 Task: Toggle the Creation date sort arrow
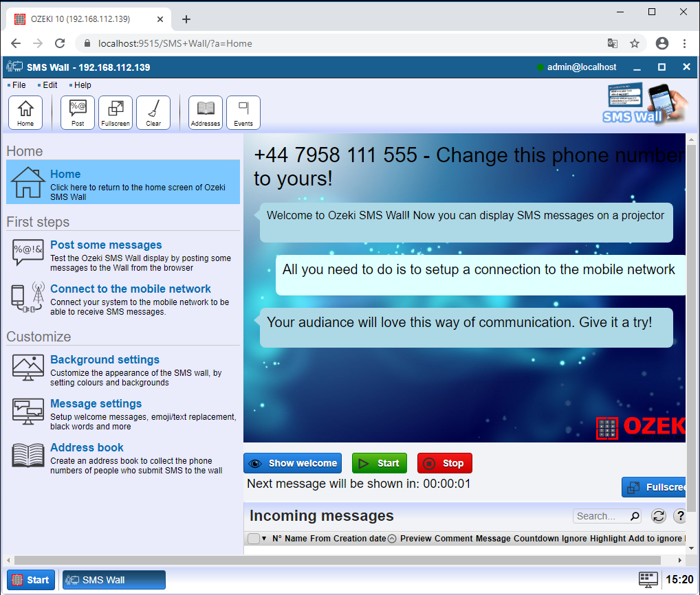[392, 539]
